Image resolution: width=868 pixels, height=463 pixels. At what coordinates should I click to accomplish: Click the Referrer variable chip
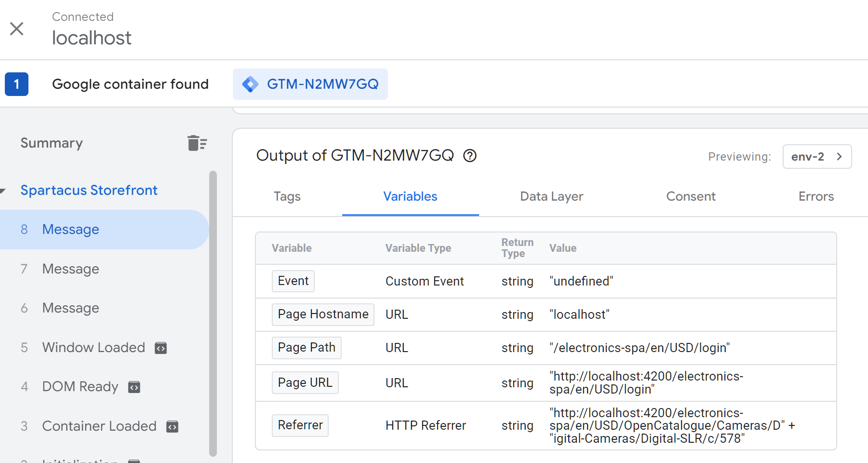coord(300,425)
